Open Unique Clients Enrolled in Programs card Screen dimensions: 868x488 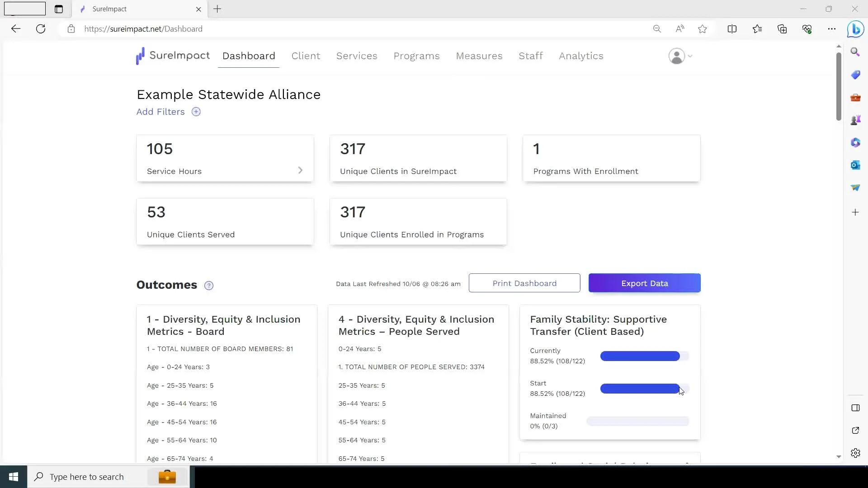418,222
